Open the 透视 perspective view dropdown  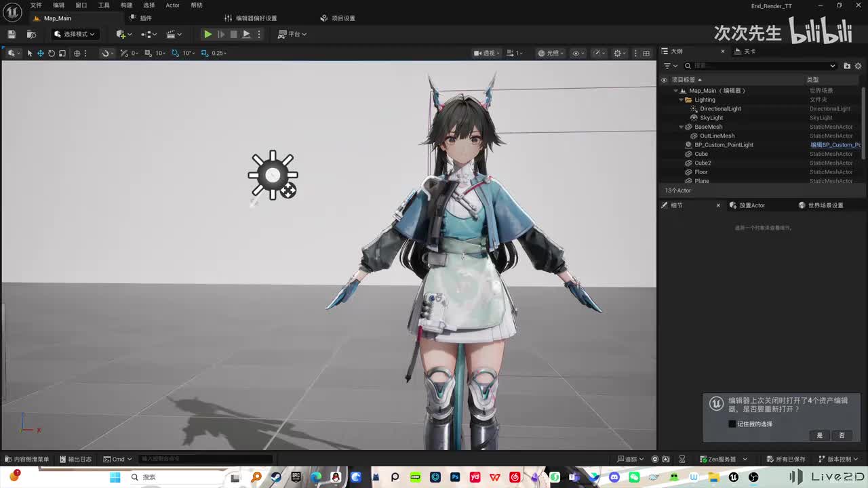487,53
